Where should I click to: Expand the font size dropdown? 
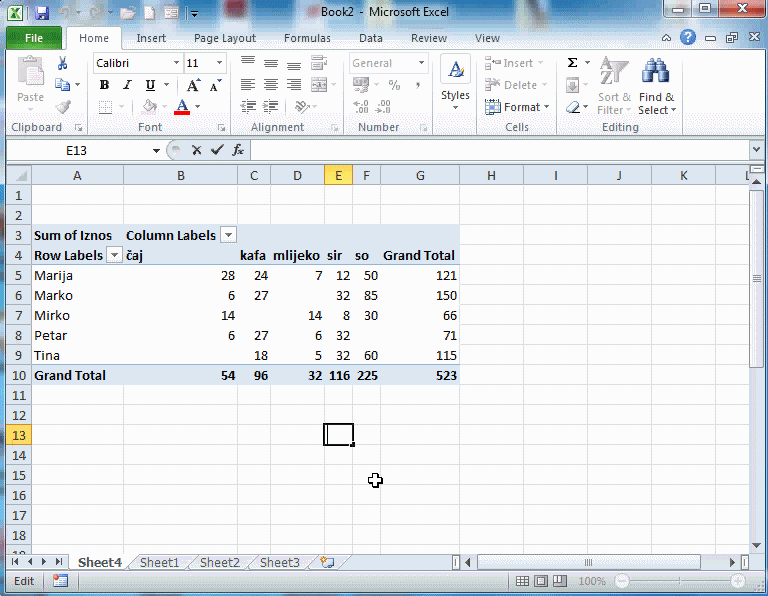tap(220, 63)
